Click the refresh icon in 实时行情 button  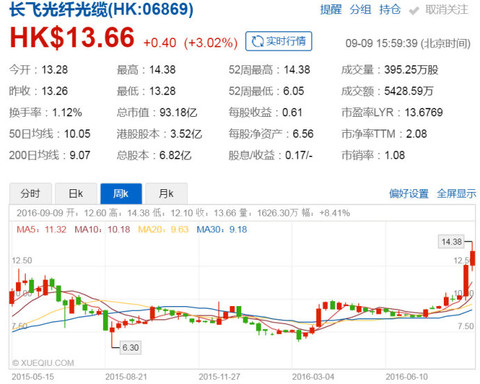[257, 42]
